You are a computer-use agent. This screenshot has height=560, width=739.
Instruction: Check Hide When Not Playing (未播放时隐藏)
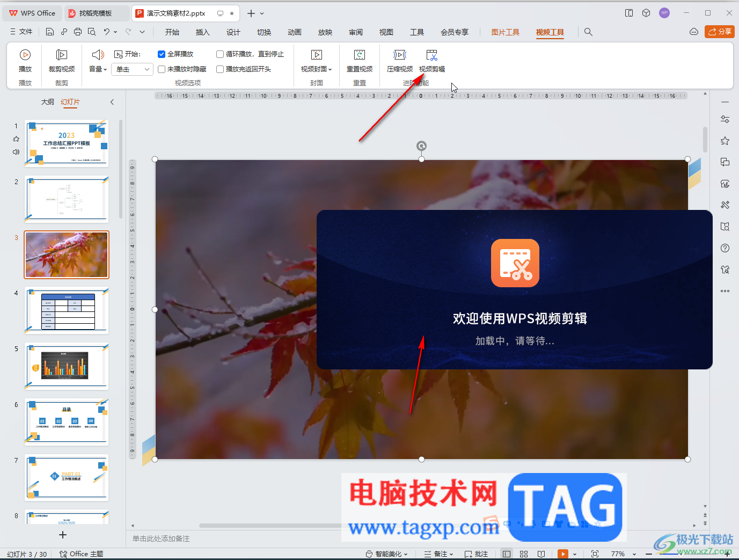click(x=162, y=69)
